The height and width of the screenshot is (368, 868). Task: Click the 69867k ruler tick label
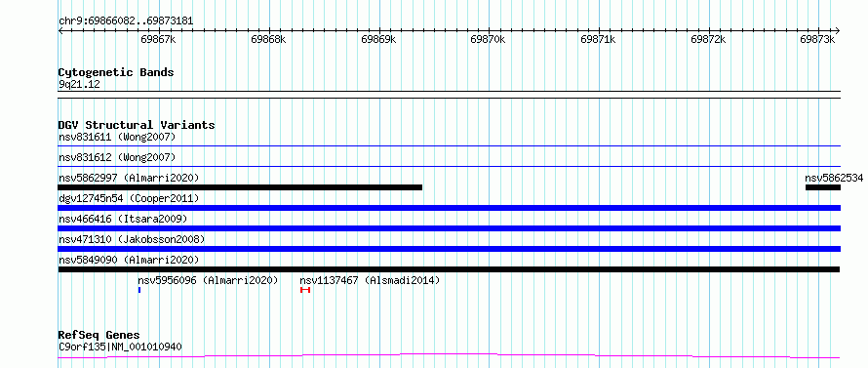[158, 39]
